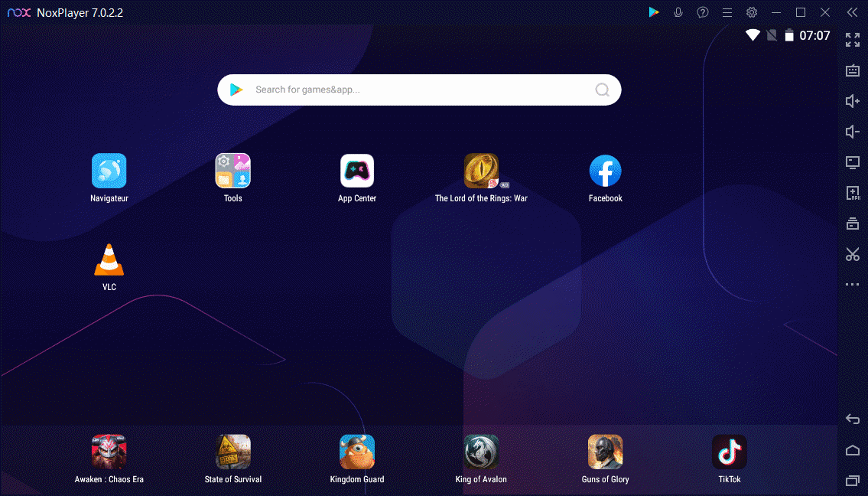Open the TikTok app
868x496 pixels.
point(729,452)
